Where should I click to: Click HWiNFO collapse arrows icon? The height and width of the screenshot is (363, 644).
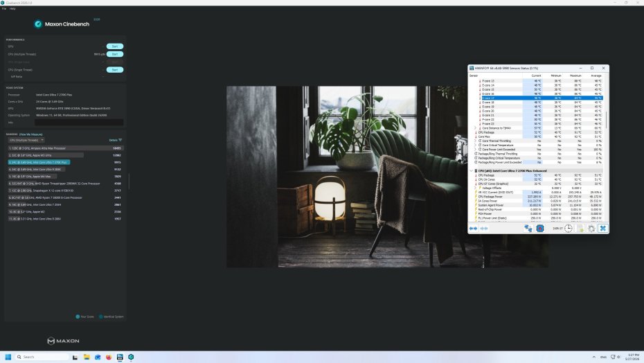tap(484, 229)
